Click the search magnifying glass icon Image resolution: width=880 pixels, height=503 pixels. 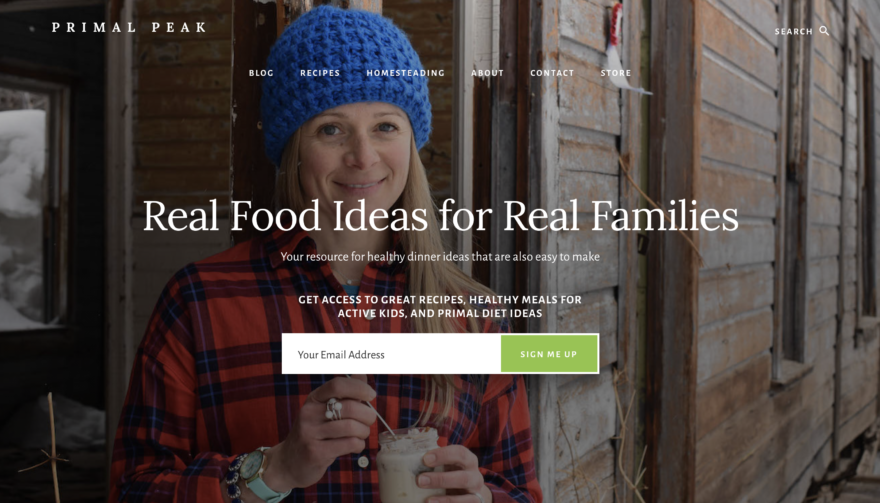point(824,31)
